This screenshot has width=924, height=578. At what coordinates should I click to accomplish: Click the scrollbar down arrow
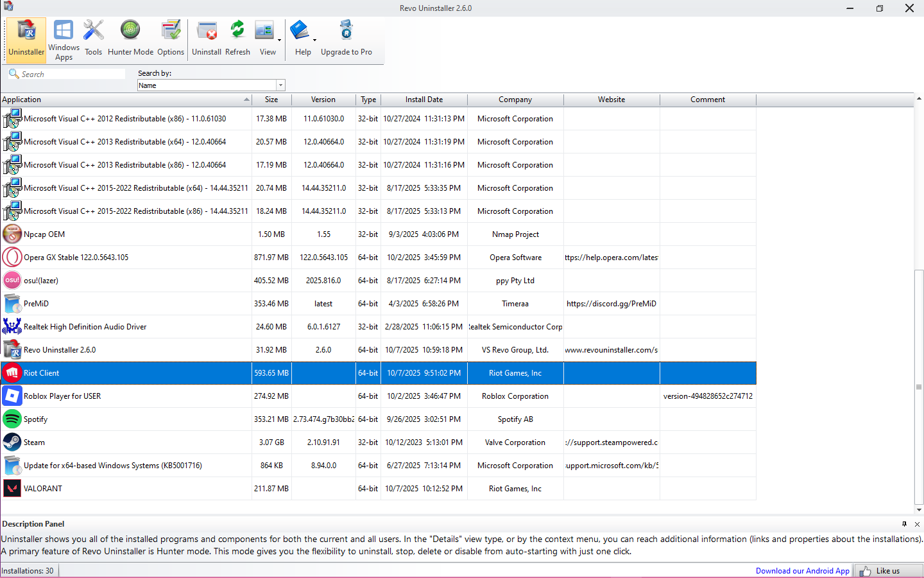click(x=919, y=510)
